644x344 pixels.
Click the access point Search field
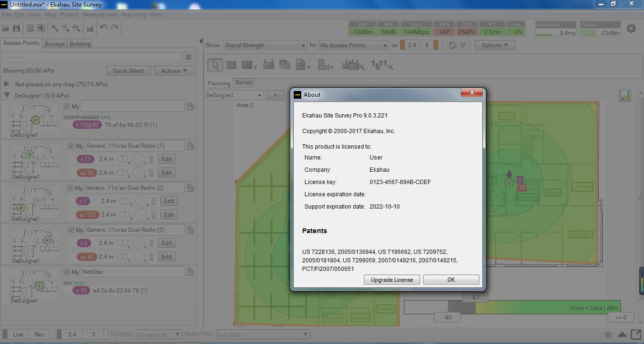coord(92,57)
